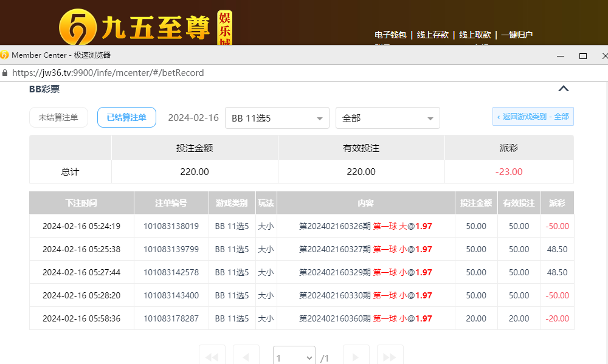The height and width of the screenshot is (364, 608).
Task: Open the 全部 filter dropdown
Action: tap(387, 118)
